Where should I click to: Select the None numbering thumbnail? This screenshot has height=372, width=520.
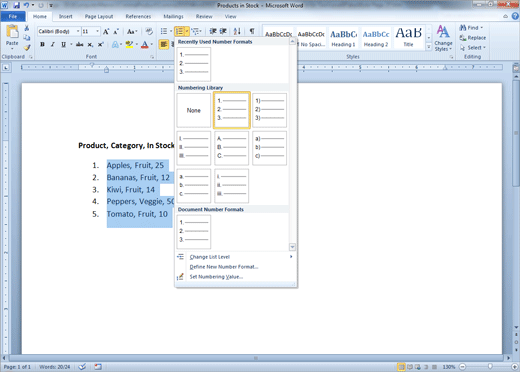pyautogui.click(x=194, y=110)
